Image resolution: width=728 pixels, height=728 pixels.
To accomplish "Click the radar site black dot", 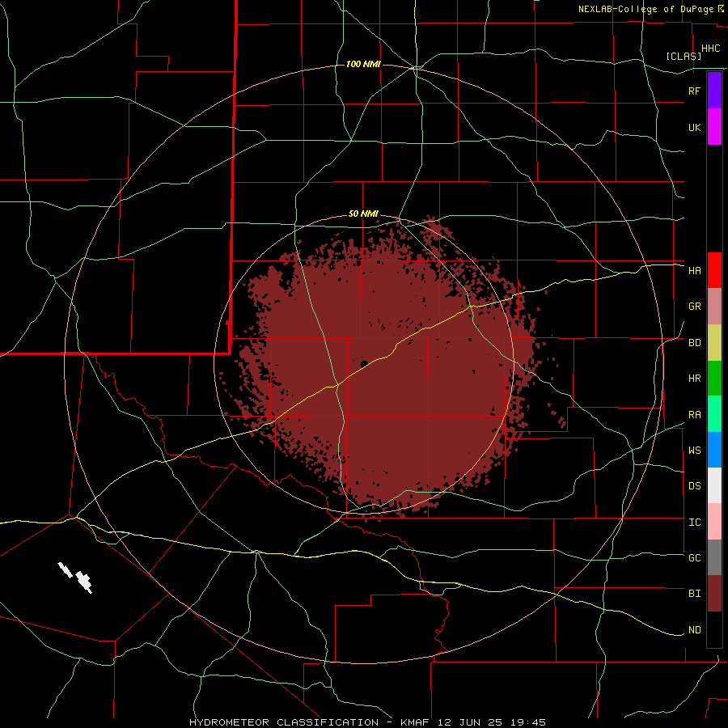I will pos(364,363).
